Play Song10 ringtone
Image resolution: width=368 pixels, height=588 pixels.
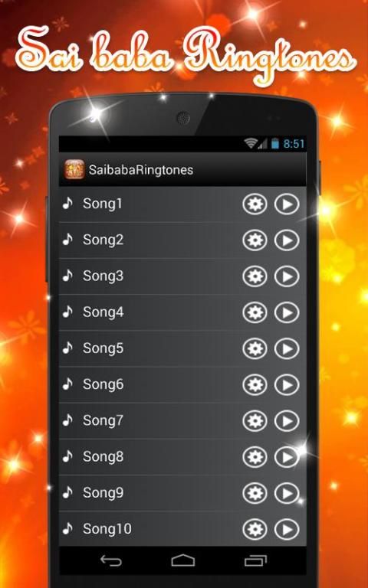tap(287, 529)
